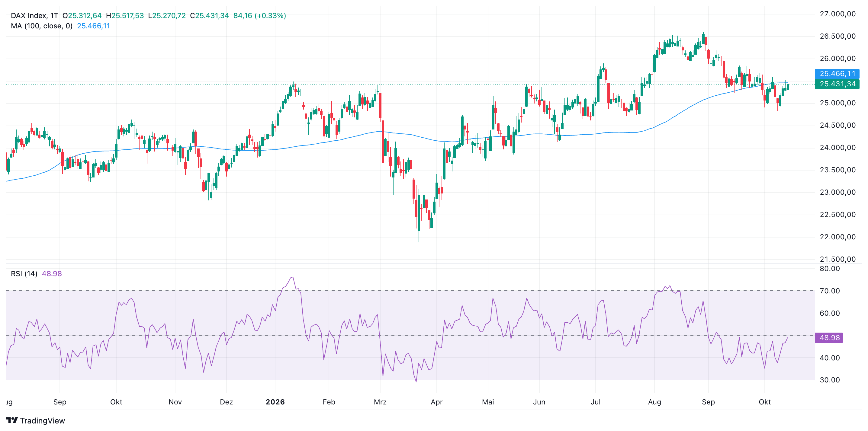Image resolution: width=868 pixels, height=431 pixels.
Task: Click the TradingView logo
Action: (35, 420)
